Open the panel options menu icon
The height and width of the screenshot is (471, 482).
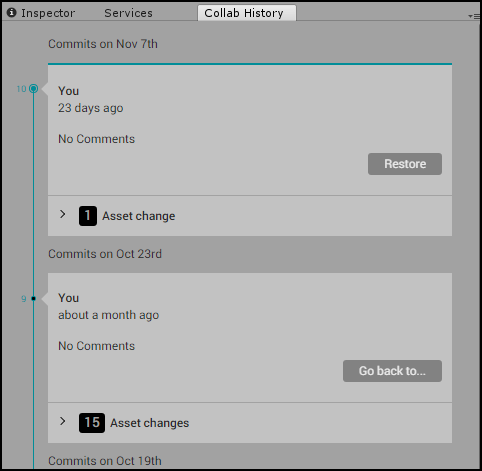pyautogui.click(x=474, y=16)
